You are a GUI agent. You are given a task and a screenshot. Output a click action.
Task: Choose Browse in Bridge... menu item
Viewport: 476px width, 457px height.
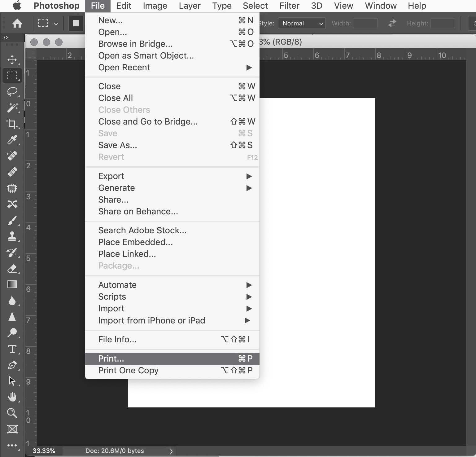tap(172, 44)
